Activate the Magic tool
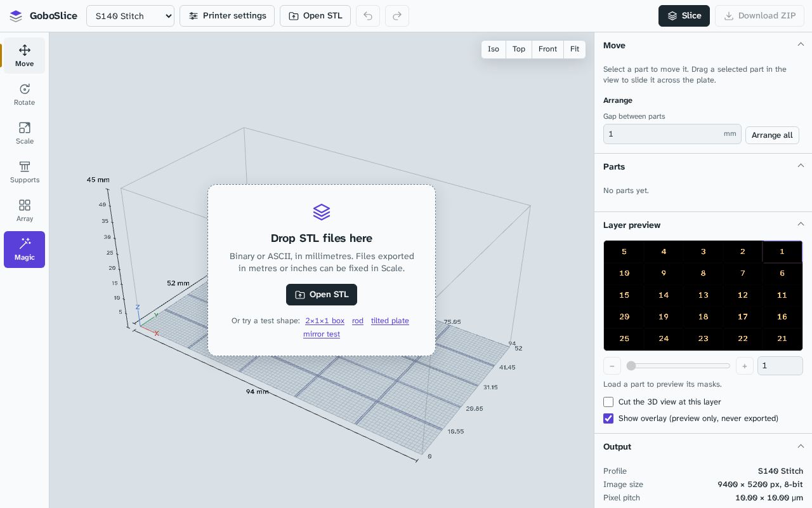Screen dimensions: 812x508 click(24, 249)
